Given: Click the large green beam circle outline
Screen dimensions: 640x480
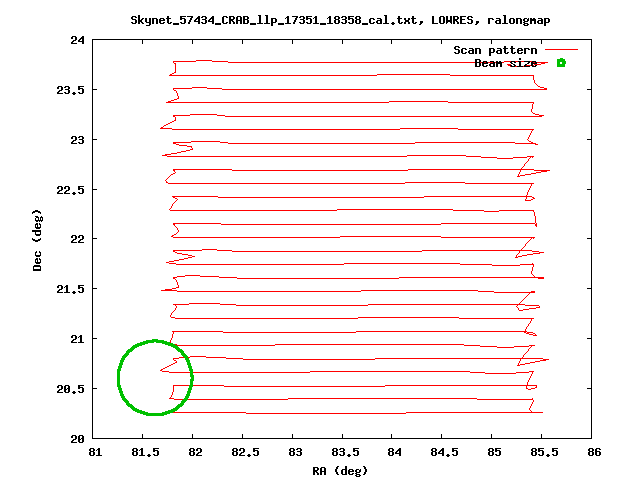Looking at the screenshot, I should (x=155, y=378).
